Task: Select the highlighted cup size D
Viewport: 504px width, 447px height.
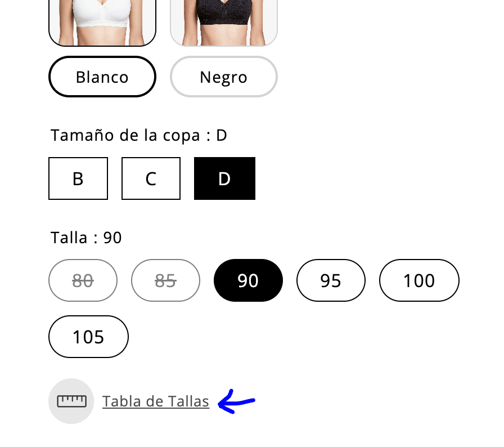Action: [x=224, y=178]
